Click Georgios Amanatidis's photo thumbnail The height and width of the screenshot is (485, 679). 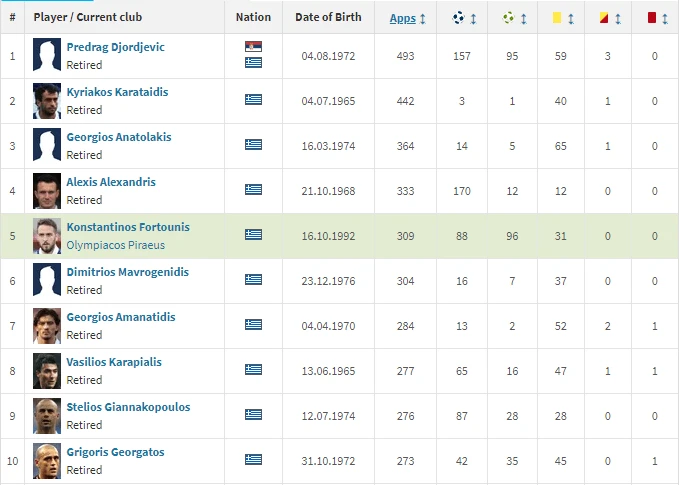[46, 324]
